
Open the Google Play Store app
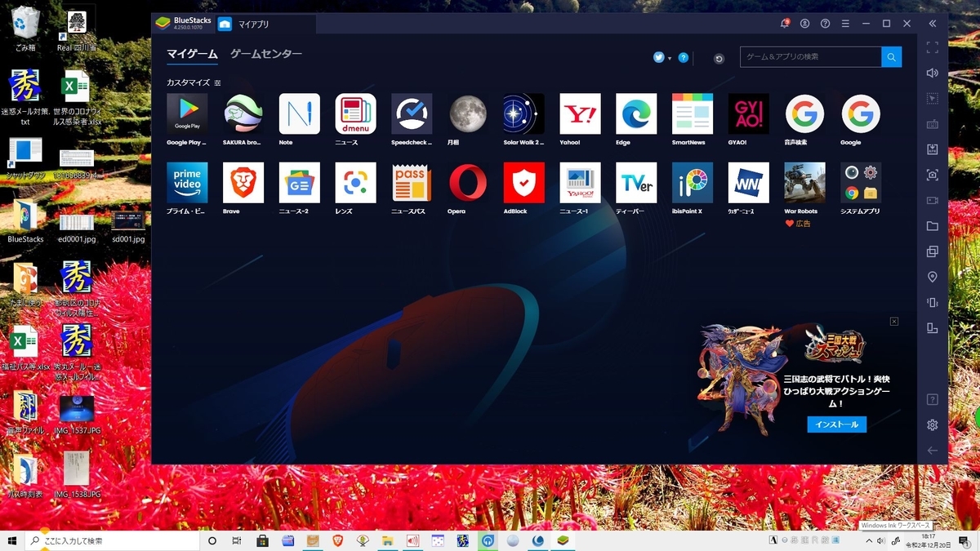(x=187, y=113)
